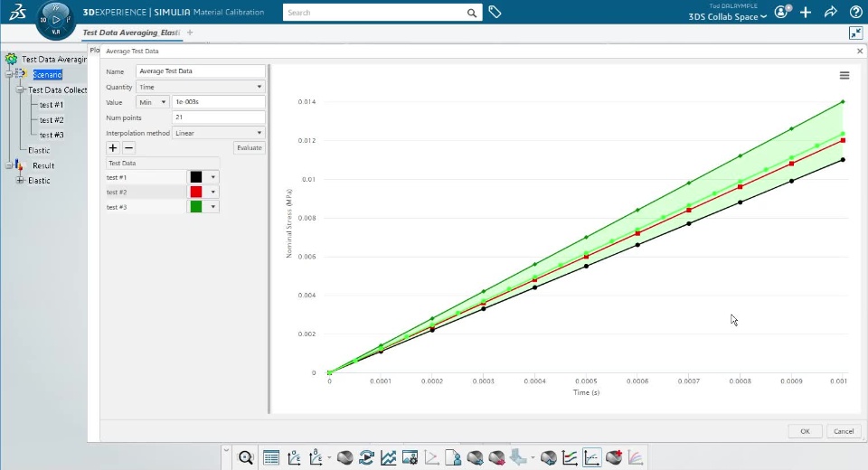The height and width of the screenshot is (470, 868).
Task: Close the Average Test Data dialog
Action: click(860, 51)
